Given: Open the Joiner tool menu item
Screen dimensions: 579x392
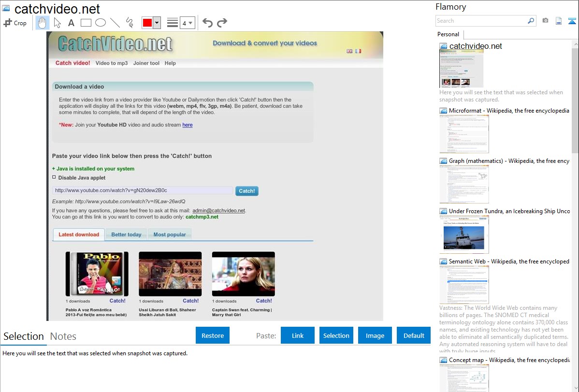Looking at the screenshot, I should (146, 63).
